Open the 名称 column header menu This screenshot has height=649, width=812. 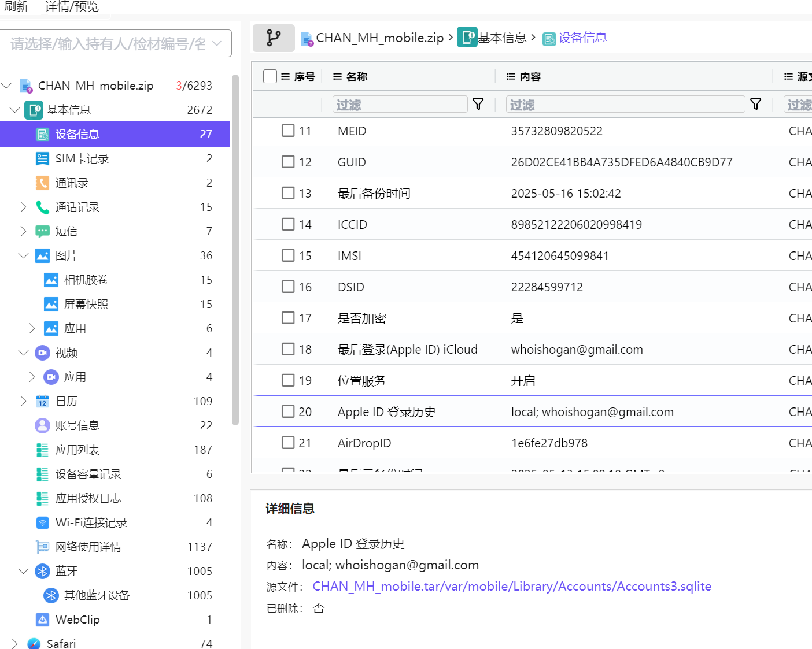(337, 76)
